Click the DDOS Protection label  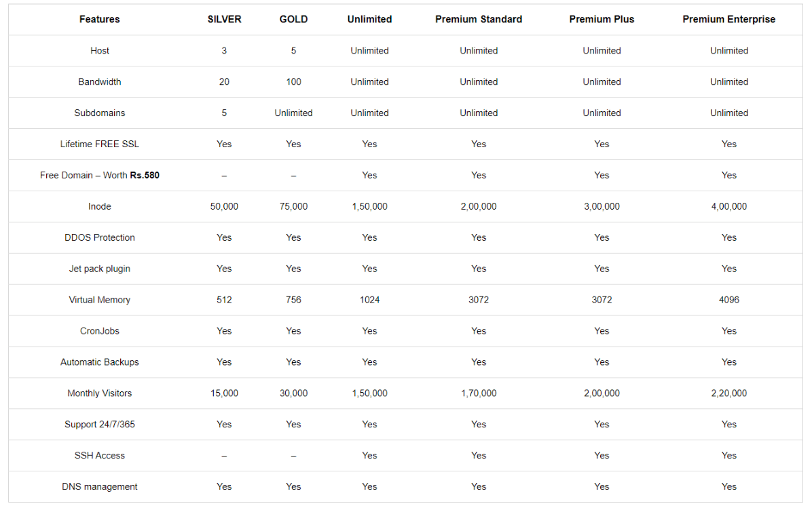(99, 237)
